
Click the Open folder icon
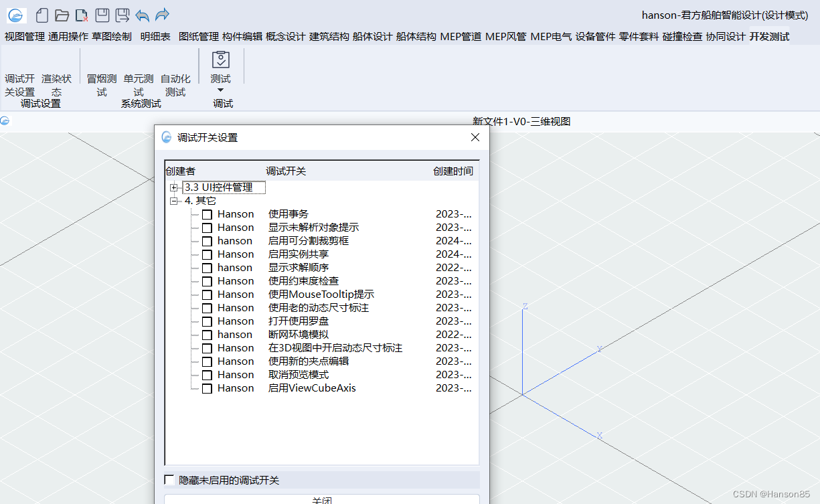[62, 15]
